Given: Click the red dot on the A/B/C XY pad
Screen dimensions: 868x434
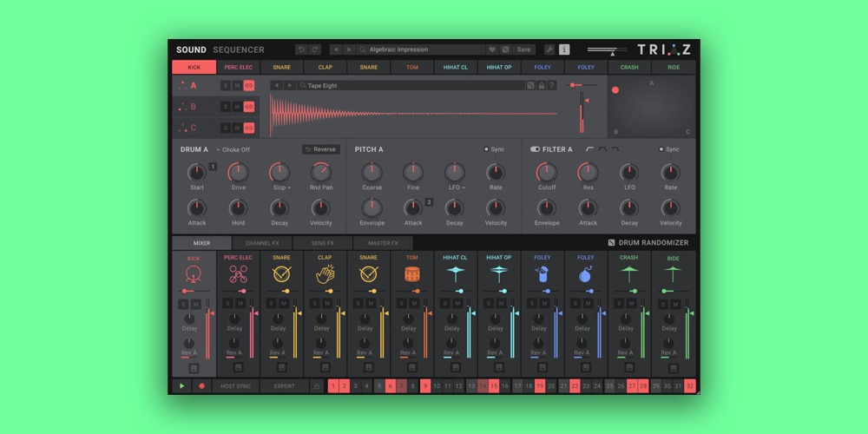Looking at the screenshot, I should tap(615, 90).
